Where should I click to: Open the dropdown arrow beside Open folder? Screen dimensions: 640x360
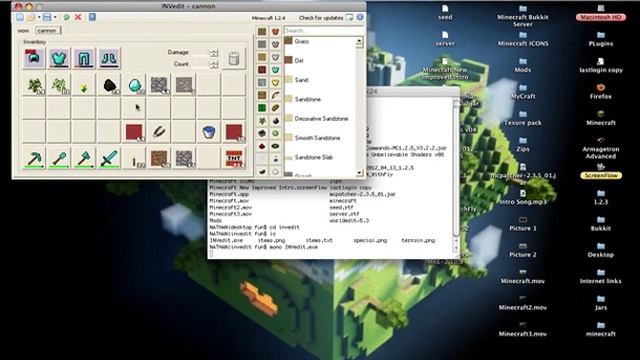pyautogui.click(x=39, y=18)
